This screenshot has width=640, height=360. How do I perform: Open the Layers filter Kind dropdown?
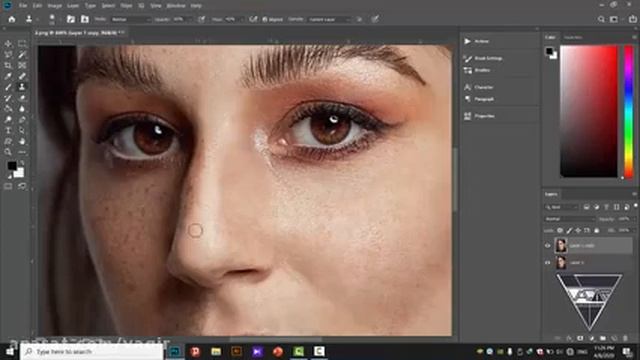pos(562,207)
